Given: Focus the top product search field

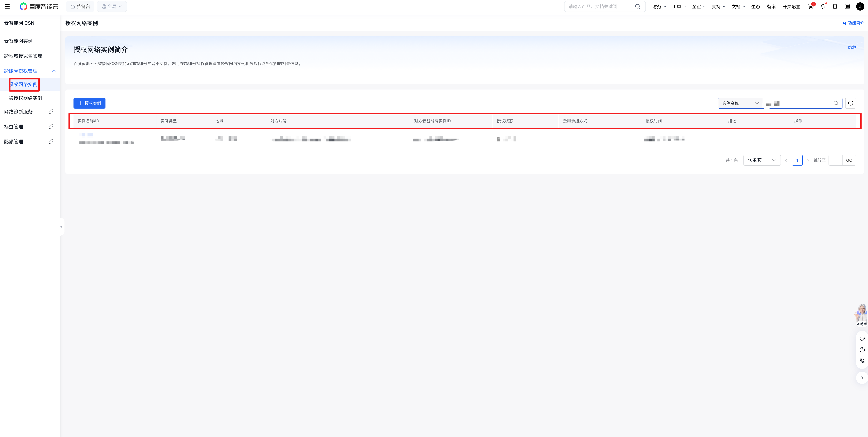Looking at the screenshot, I should point(600,6).
